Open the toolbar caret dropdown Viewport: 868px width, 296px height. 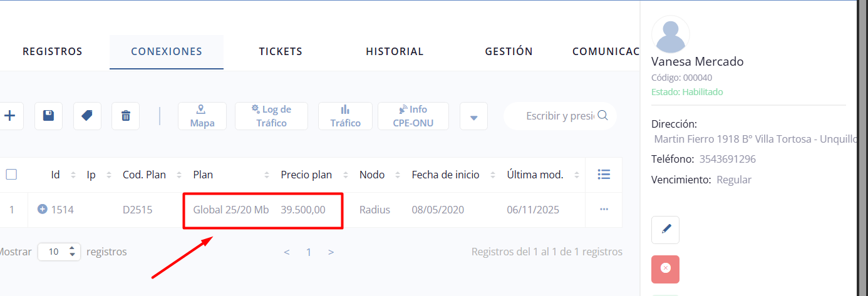pos(473,116)
